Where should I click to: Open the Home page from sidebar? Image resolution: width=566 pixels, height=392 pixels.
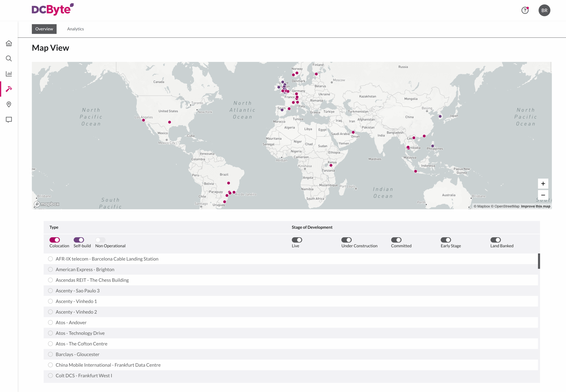click(x=9, y=43)
